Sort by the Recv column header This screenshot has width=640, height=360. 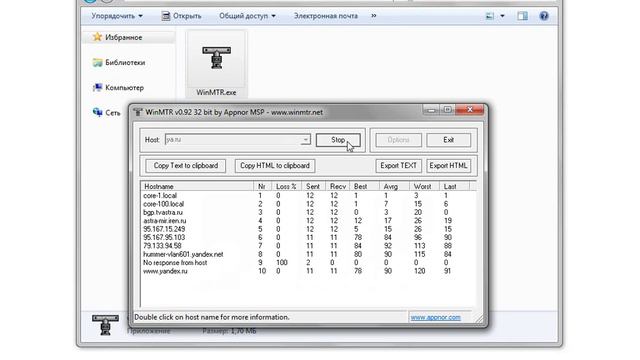338,187
